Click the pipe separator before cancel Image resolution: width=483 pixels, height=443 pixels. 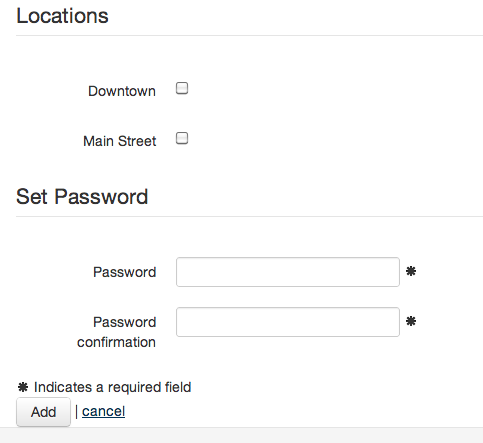coord(76,412)
